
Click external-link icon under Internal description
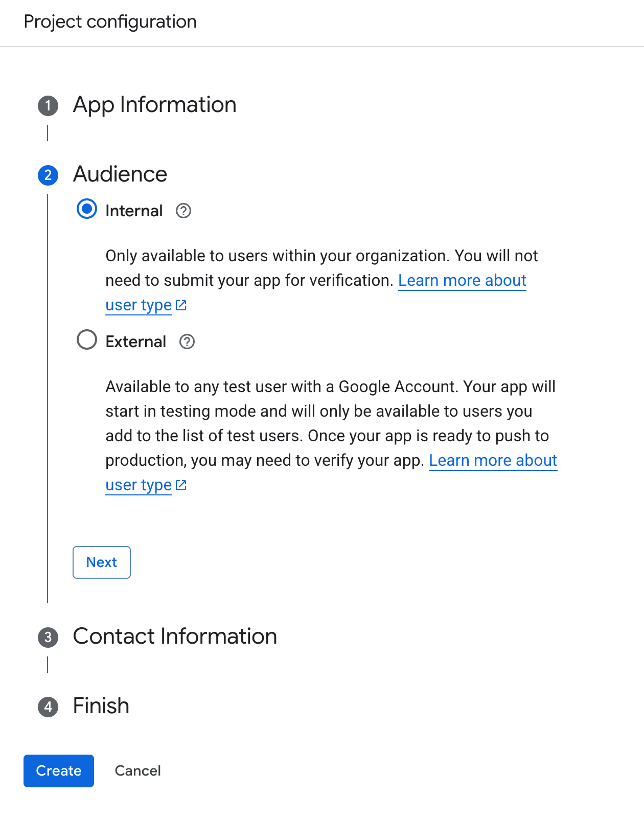(x=181, y=305)
